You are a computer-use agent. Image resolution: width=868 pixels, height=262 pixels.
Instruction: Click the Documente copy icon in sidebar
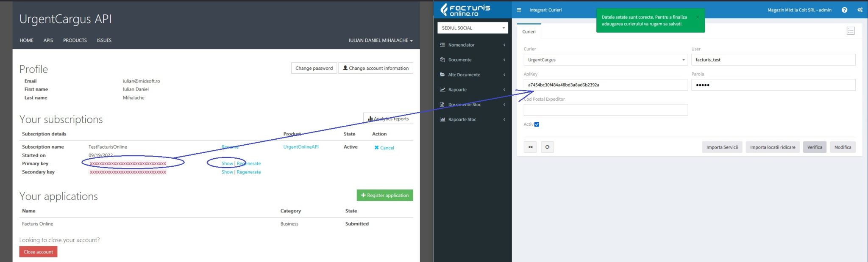[442, 60]
